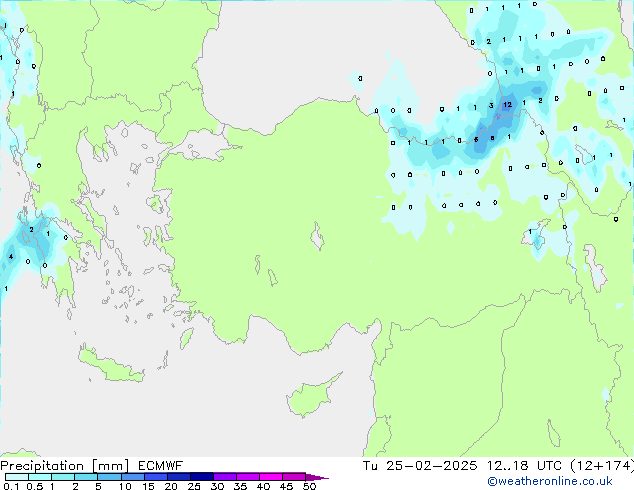The image size is (634, 490).
Task: Click the '3' value left of the 12
Action: pyautogui.click(x=491, y=106)
